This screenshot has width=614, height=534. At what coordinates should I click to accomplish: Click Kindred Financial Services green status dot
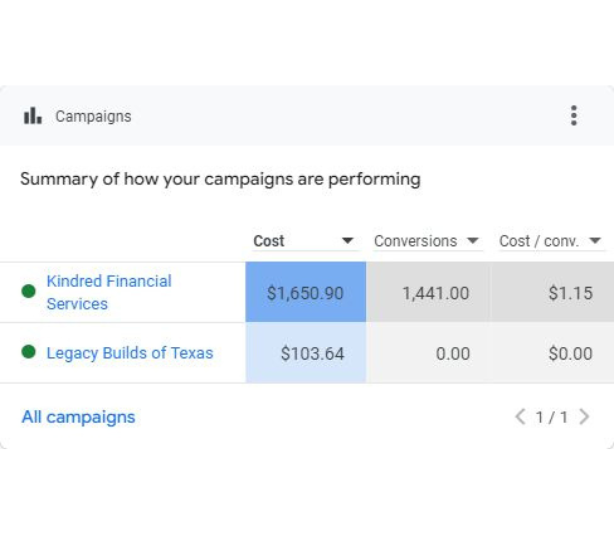(x=28, y=292)
